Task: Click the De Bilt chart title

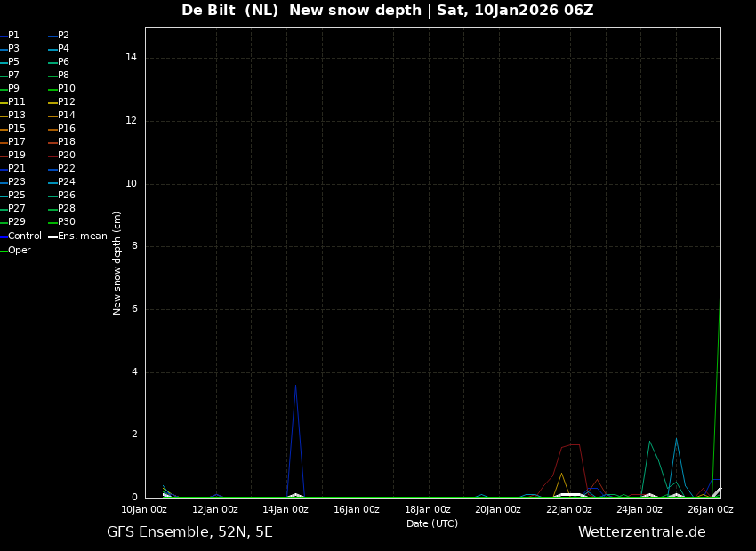Action: click(388, 11)
